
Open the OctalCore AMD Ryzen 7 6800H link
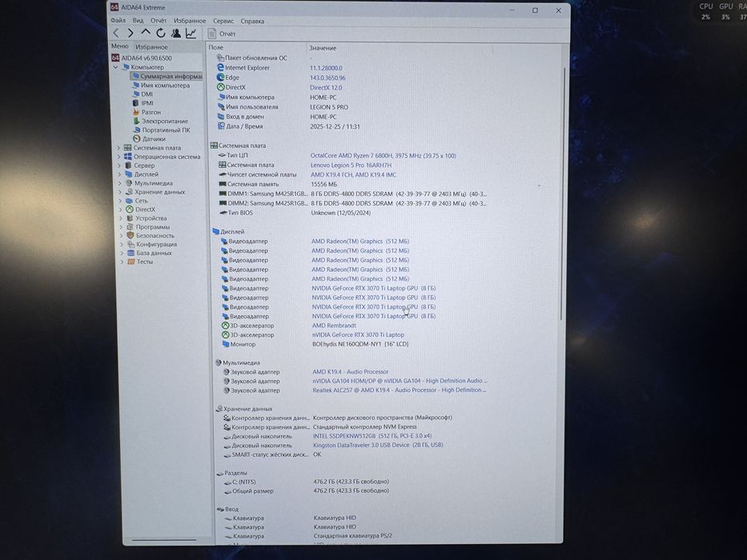click(x=383, y=156)
